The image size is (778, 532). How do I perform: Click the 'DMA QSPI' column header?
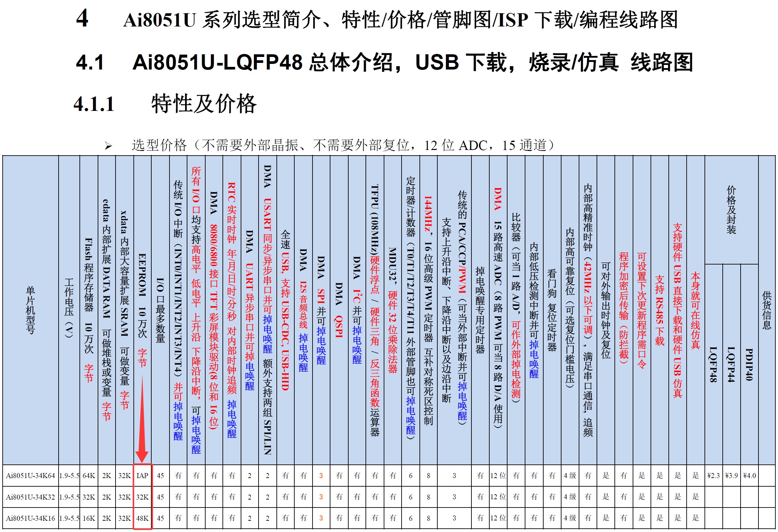339,310
